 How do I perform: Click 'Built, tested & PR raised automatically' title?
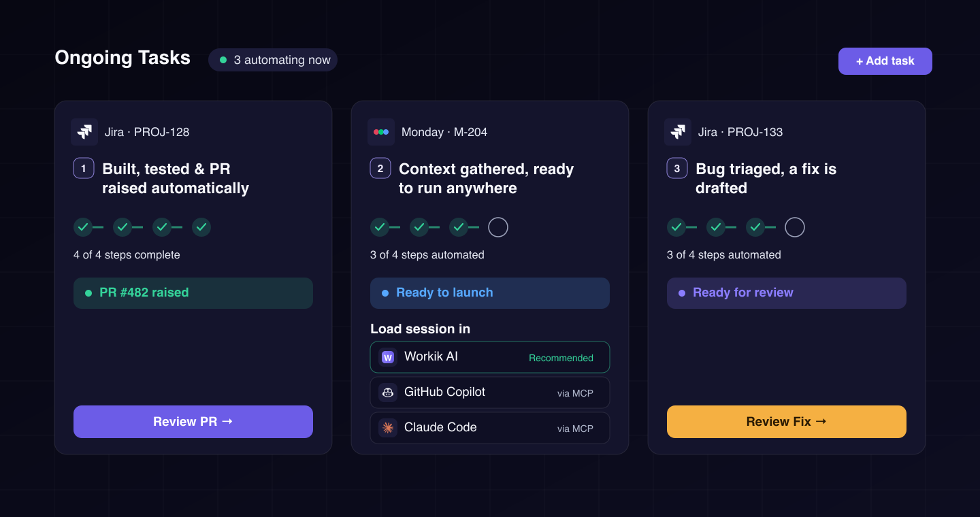(176, 178)
